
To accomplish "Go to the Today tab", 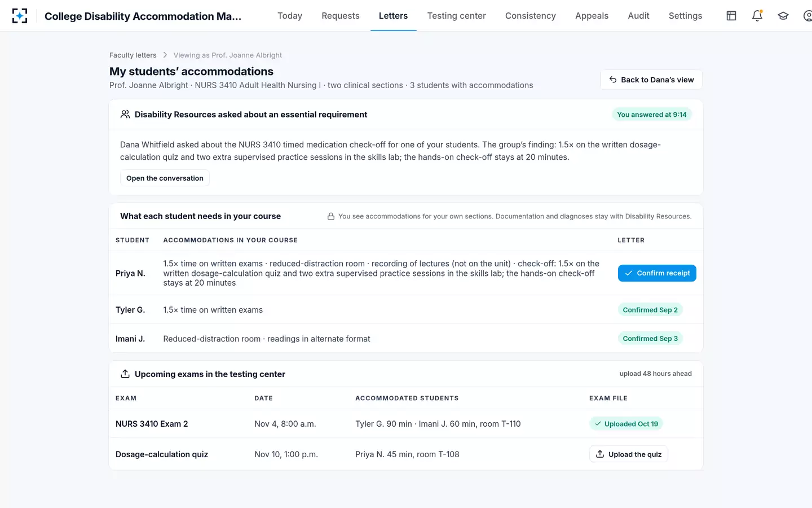I will click(x=290, y=16).
